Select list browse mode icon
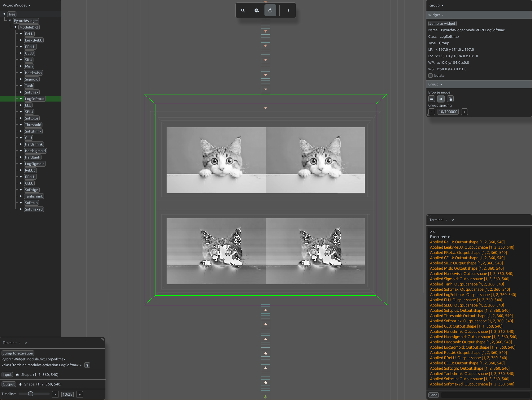This screenshot has height=400, width=532. click(432, 99)
